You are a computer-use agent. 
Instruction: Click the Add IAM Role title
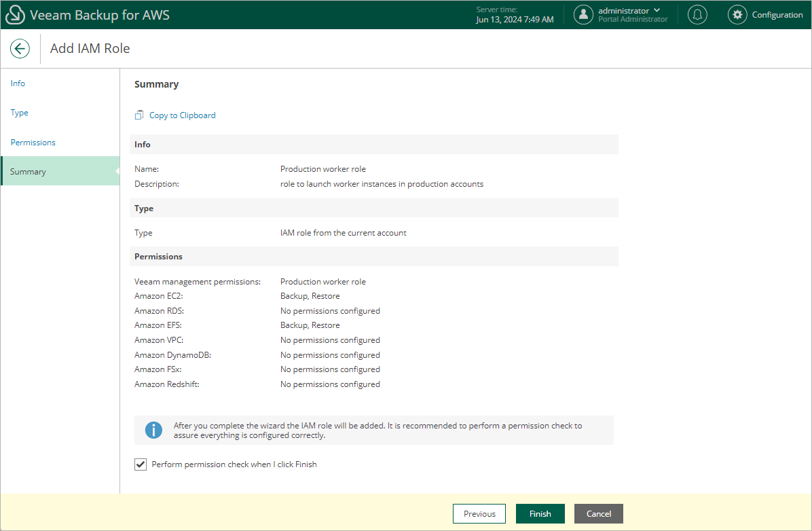(x=90, y=48)
